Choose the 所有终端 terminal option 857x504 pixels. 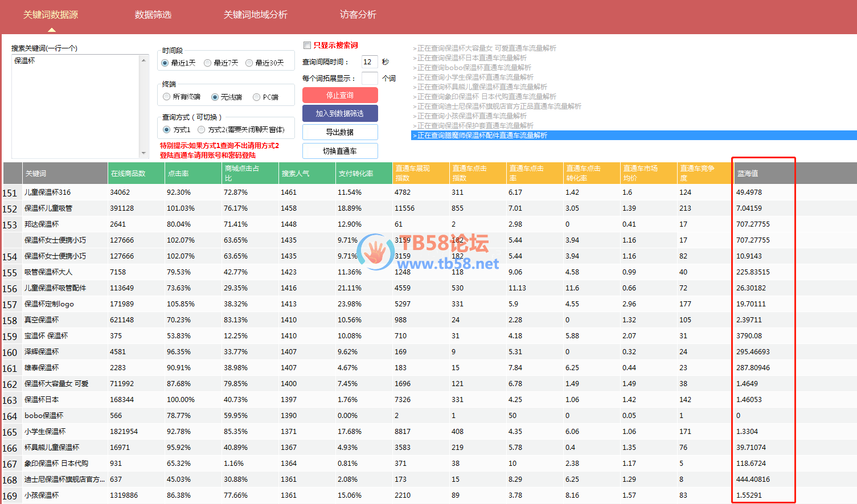pos(167,97)
